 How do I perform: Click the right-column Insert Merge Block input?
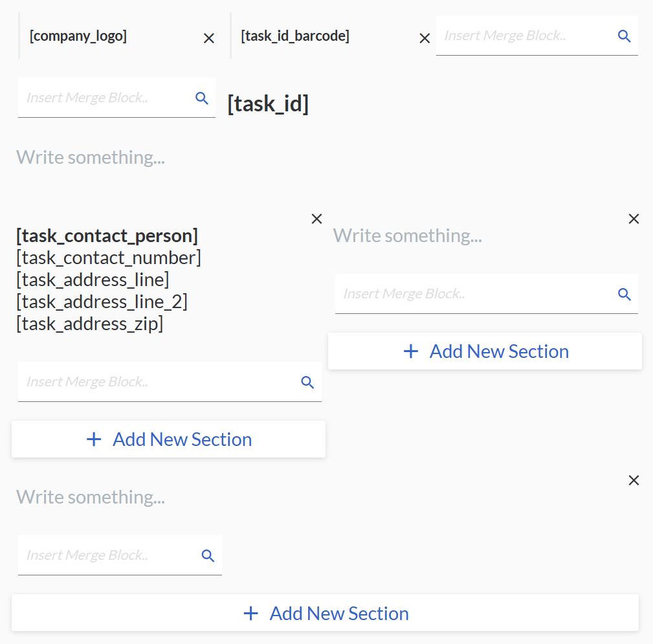(472, 294)
